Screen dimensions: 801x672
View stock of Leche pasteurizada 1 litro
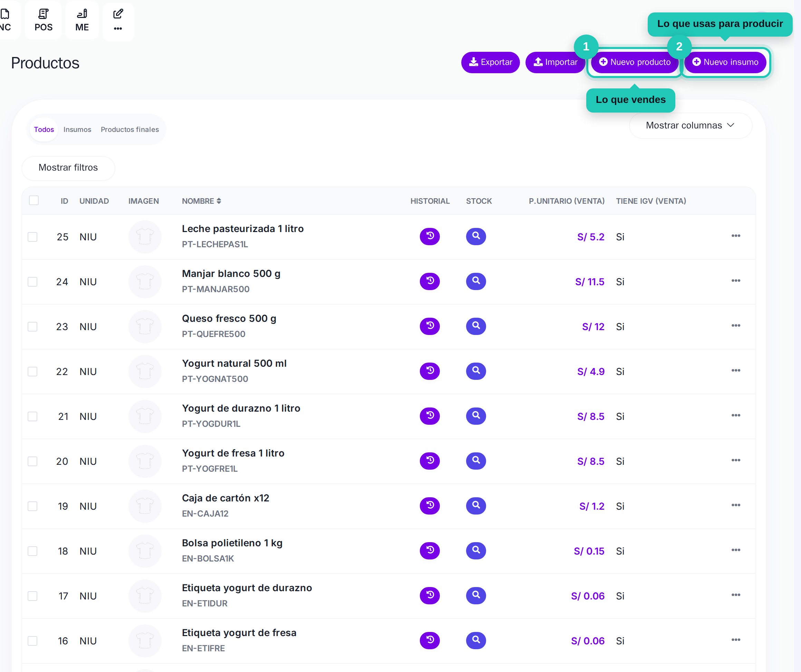point(476,237)
